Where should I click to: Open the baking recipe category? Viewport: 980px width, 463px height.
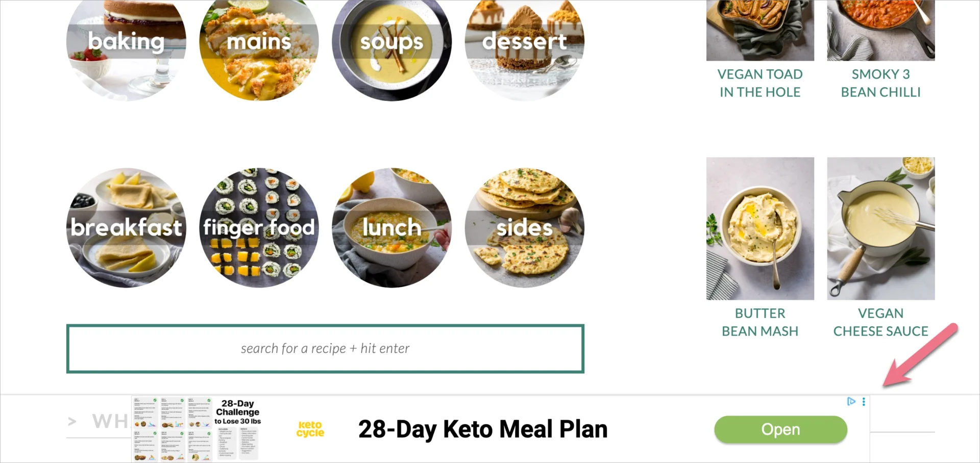tap(126, 42)
